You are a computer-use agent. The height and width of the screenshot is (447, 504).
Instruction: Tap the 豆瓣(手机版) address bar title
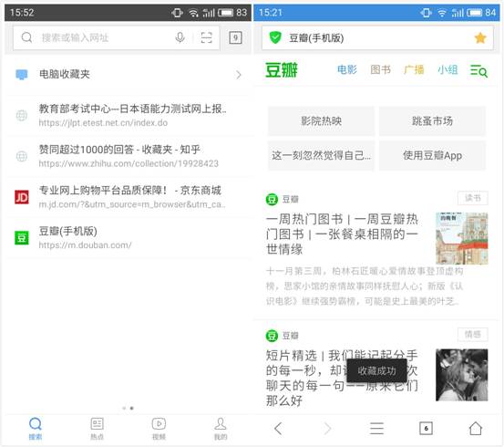(316, 38)
